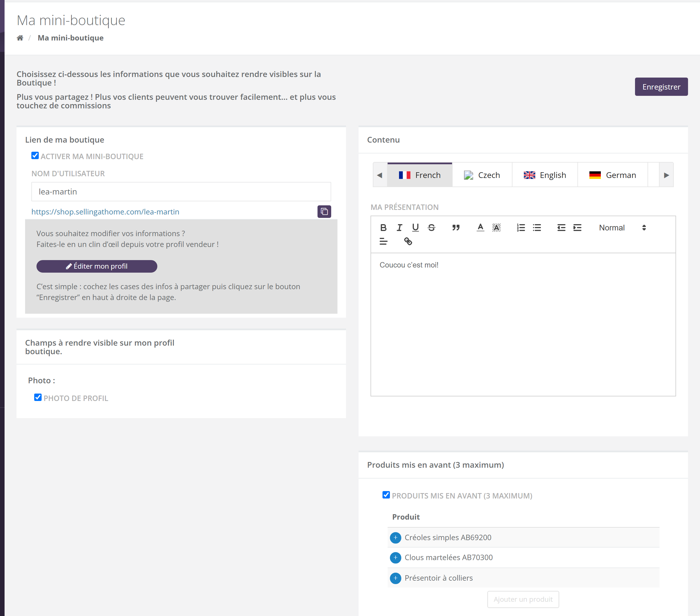This screenshot has width=700, height=616.
Task: Toggle bold formatting in presentation editor
Action: point(383,228)
